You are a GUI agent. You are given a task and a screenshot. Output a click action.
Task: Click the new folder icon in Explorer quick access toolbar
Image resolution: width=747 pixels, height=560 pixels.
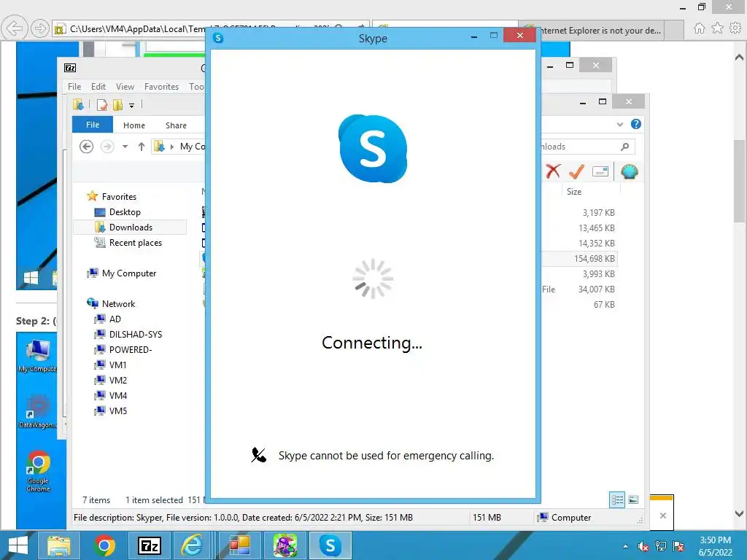pos(117,105)
